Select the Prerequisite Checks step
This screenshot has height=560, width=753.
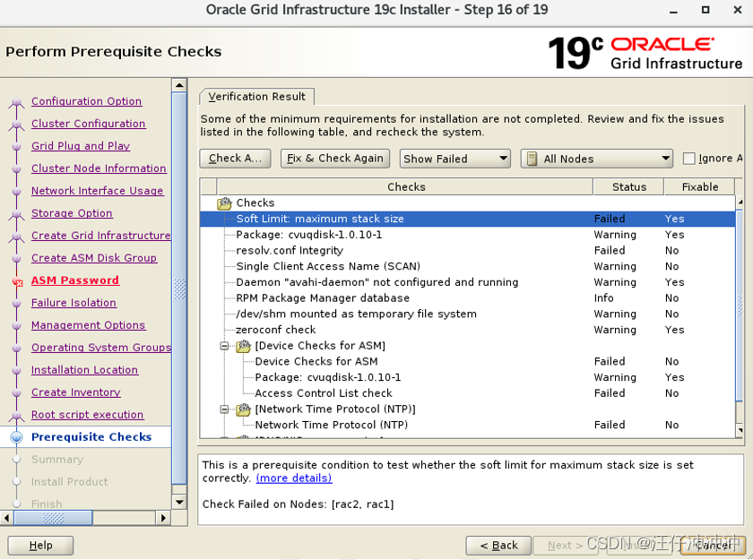point(91,437)
